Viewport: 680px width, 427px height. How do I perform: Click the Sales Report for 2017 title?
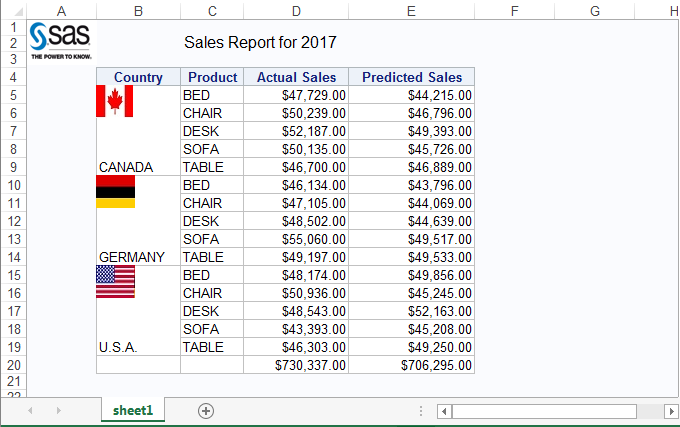pyautogui.click(x=261, y=43)
